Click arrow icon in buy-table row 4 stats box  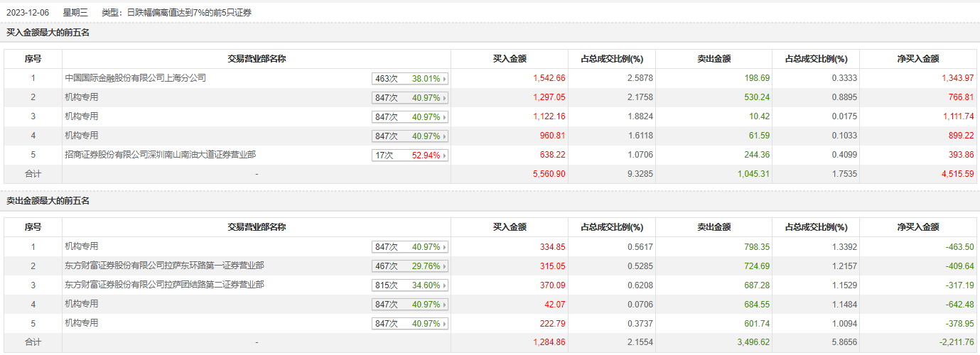pyautogui.click(x=446, y=136)
